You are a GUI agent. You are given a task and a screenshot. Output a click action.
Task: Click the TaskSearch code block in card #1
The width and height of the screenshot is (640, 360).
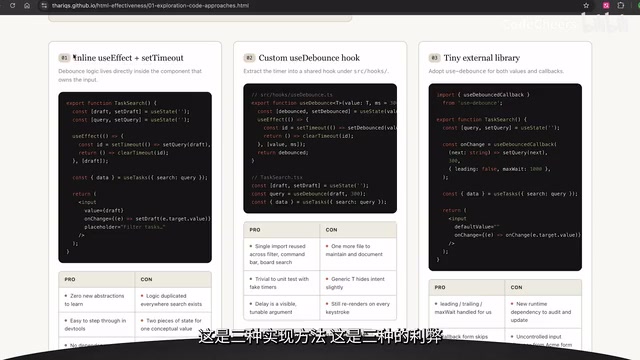[x=135, y=177]
